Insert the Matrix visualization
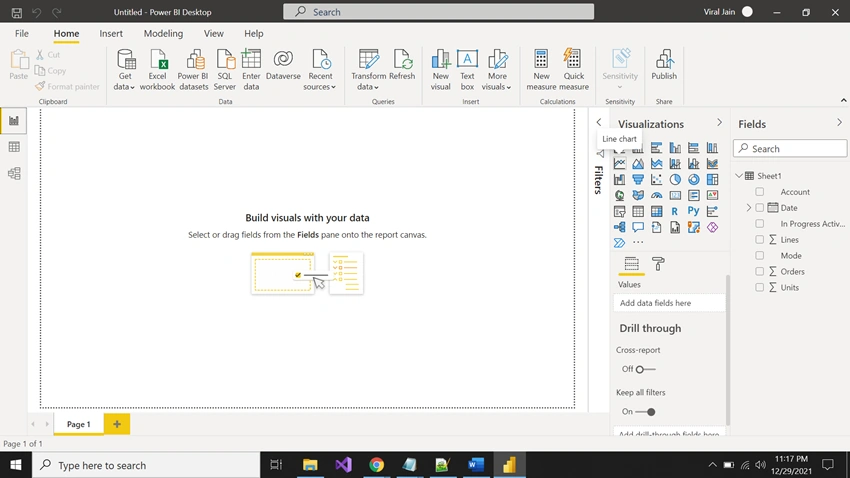 click(x=656, y=211)
